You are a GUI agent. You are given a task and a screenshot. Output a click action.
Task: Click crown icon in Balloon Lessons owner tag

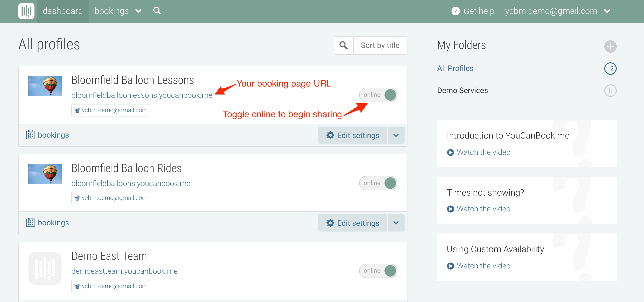(x=77, y=110)
